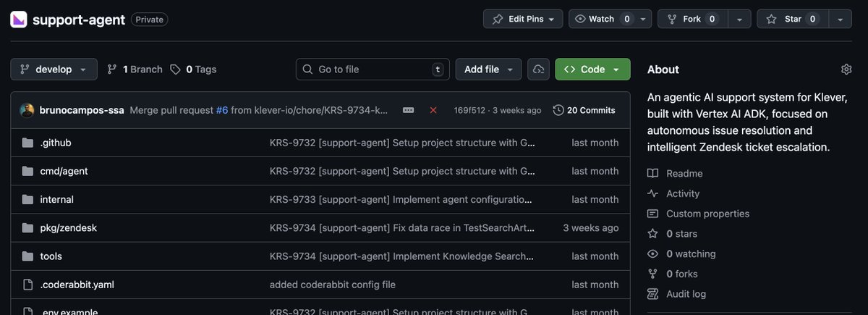
Task: Open the Add file dropdown
Action: coord(488,70)
